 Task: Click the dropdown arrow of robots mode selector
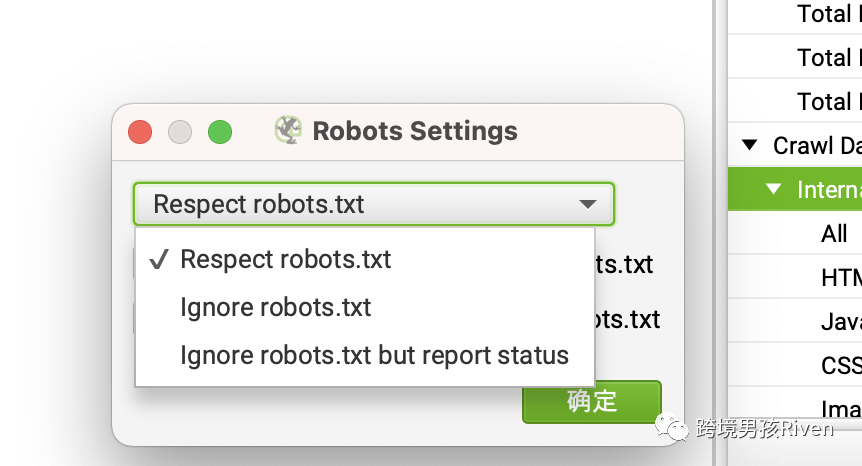click(588, 204)
